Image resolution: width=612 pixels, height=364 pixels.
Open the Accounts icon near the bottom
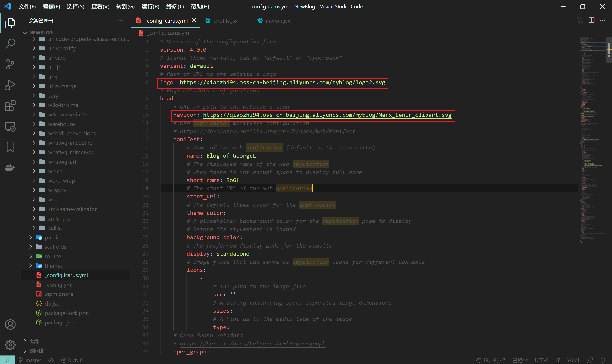10,324
